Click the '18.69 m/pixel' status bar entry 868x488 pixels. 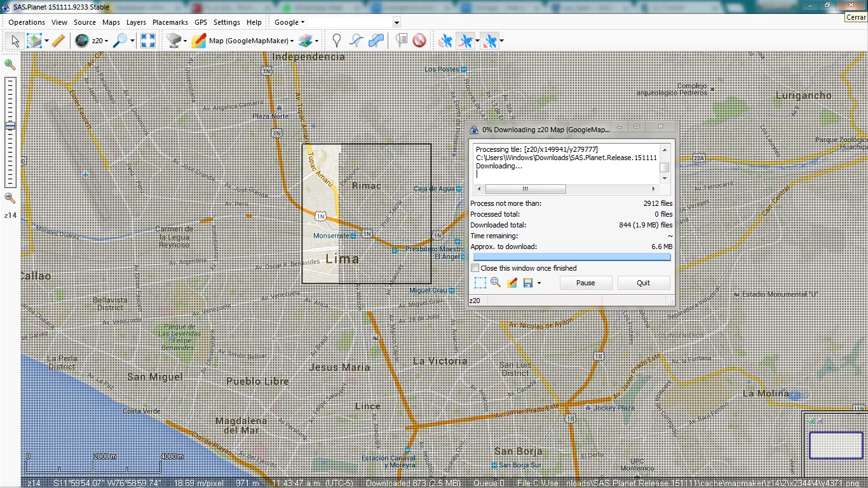(198, 483)
